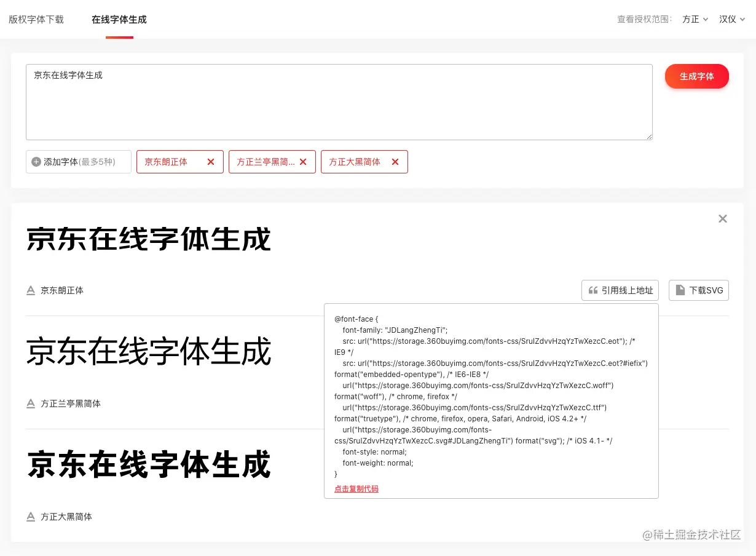756x556 pixels.
Task: Click the 下载SVG button
Action: (x=699, y=290)
